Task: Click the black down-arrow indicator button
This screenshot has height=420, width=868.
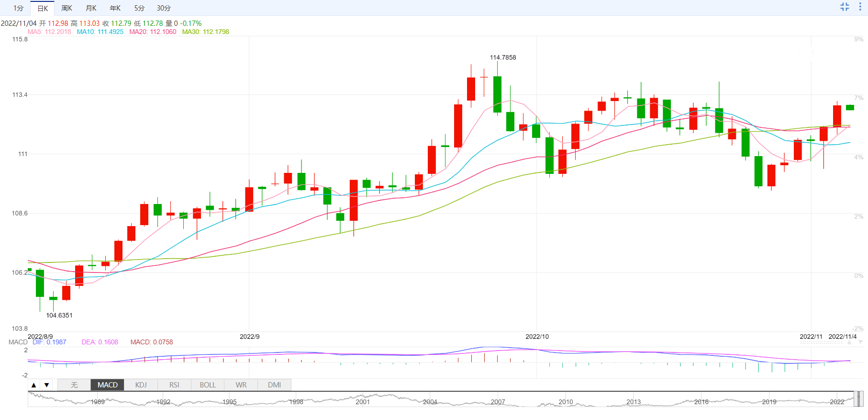Action: (x=46, y=385)
